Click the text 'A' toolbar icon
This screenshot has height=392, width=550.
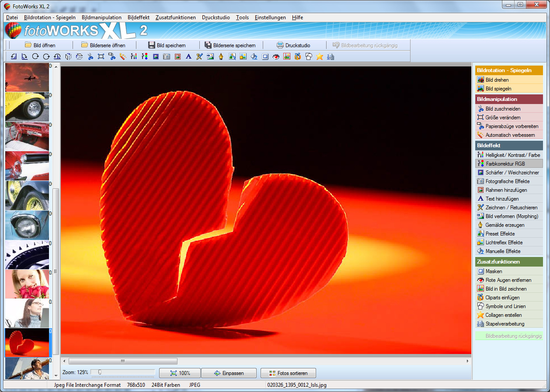point(188,56)
